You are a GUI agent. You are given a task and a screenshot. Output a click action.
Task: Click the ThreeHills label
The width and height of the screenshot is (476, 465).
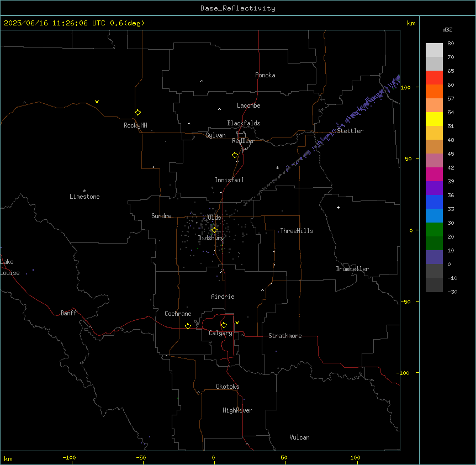[297, 231]
